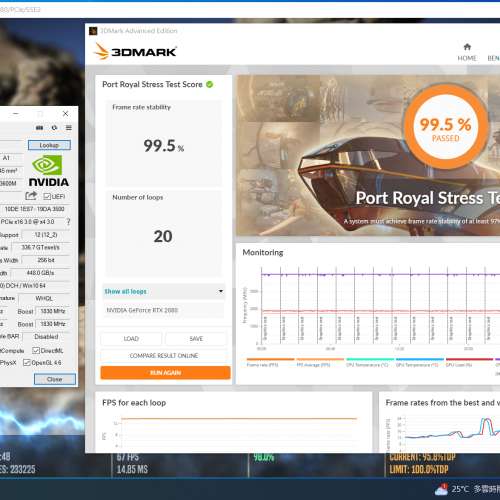
Task: Click the LOAD button
Action: (131, 339)
